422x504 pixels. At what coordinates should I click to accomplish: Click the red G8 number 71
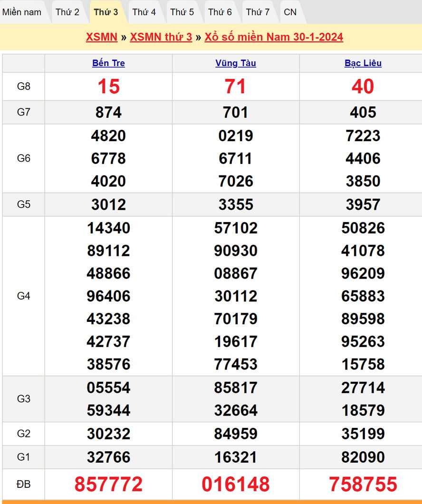[236, 87]
